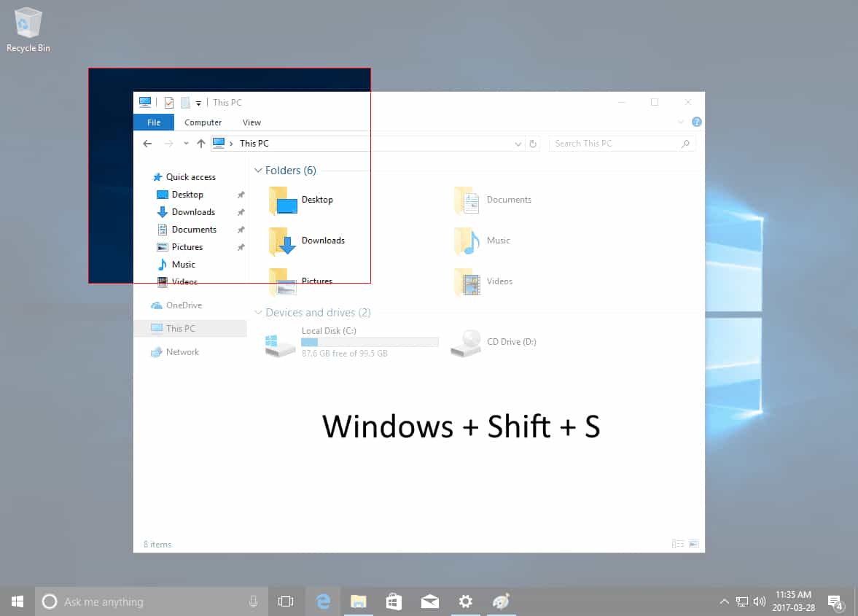
Task: Open the ribbon help question mark
Action: point(697,122)
